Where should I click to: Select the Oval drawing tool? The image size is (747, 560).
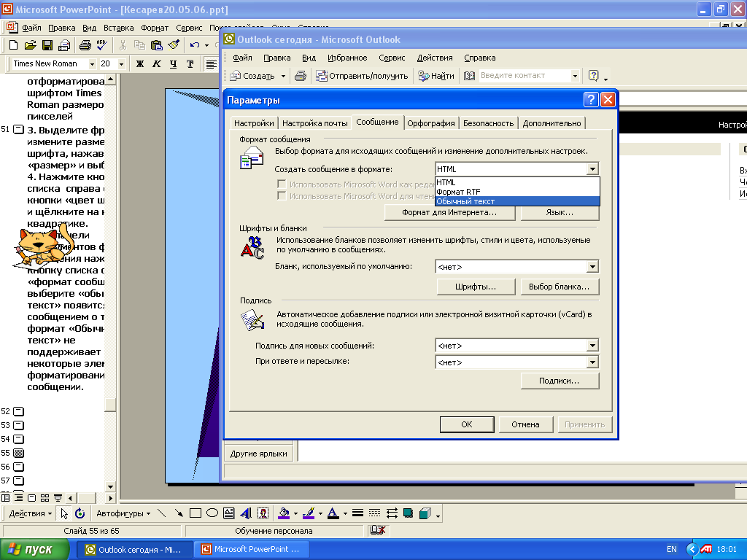(x=212, y=513)
